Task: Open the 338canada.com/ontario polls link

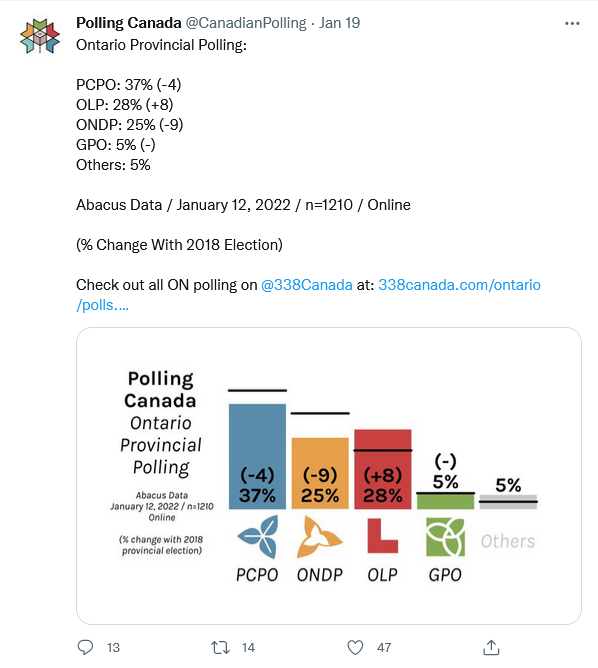Action: click(x=308, y=295)
